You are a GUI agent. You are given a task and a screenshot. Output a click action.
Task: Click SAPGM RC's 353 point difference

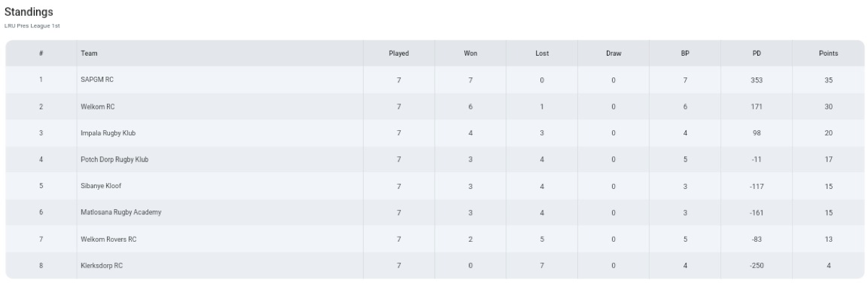757,80
